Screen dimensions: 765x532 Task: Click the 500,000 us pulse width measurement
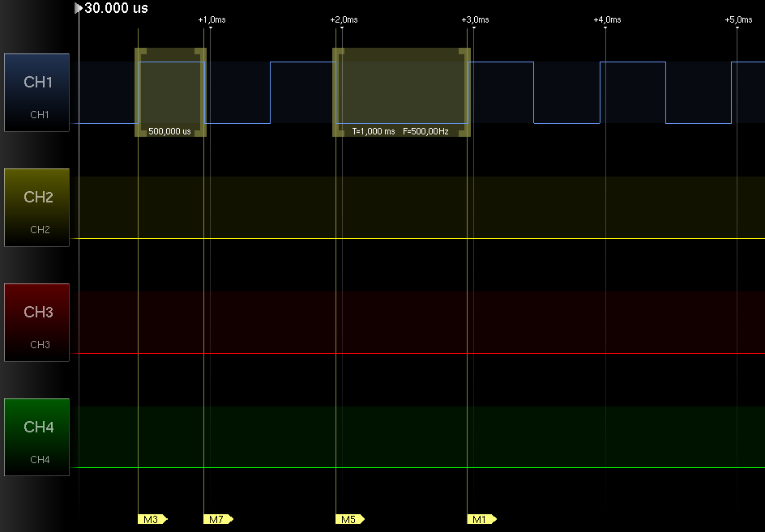point(169,131)
